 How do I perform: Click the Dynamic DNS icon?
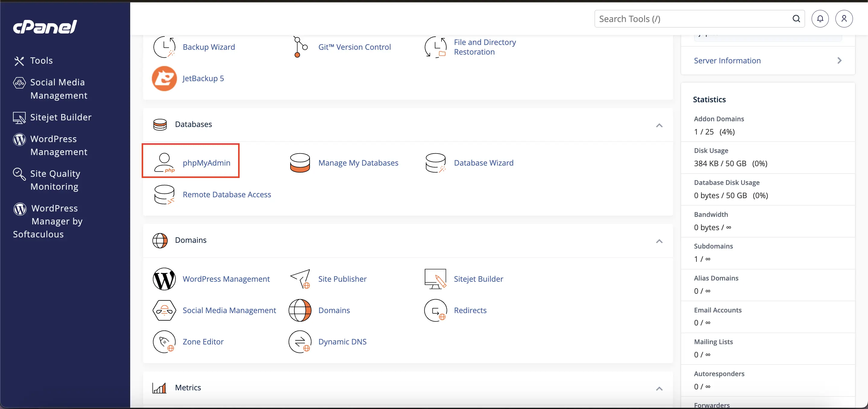click(x=300, y=341)
